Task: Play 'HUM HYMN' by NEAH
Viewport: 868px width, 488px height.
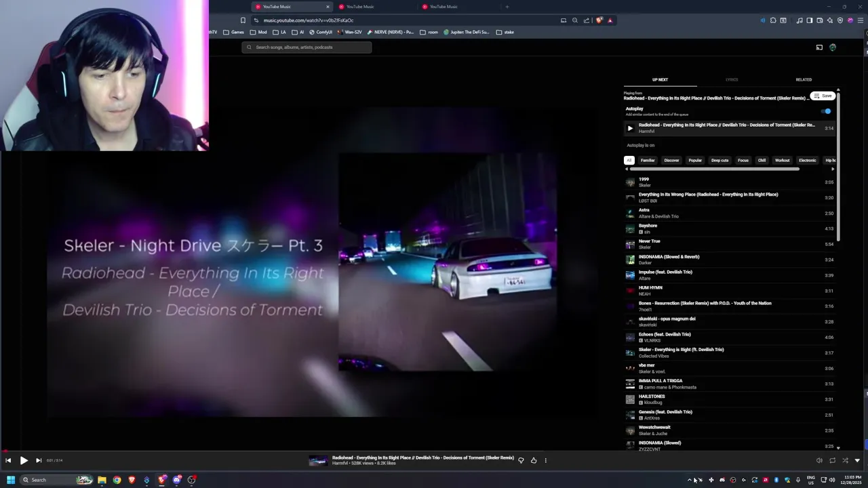Action: (x=729, y=291)
